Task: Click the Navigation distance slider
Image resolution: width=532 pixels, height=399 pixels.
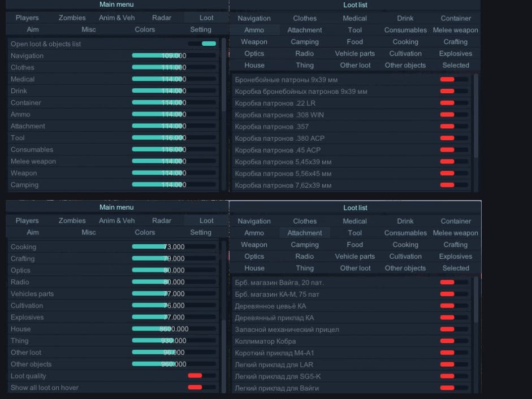Action: (x=173, y=55)
